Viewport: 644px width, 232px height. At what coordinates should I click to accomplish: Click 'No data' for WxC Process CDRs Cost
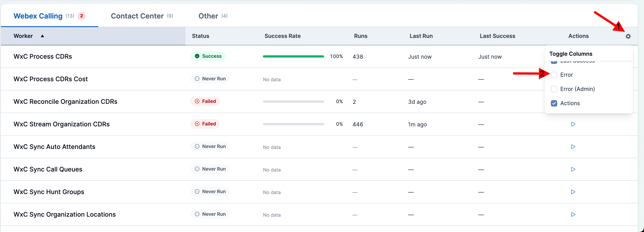tap(272, 80)
